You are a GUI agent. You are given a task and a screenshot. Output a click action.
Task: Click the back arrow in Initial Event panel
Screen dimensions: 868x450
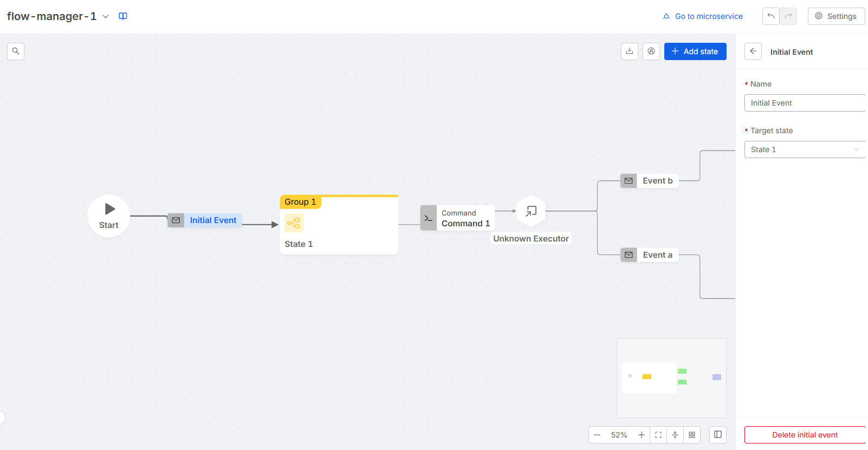click(x=753, y=51)
